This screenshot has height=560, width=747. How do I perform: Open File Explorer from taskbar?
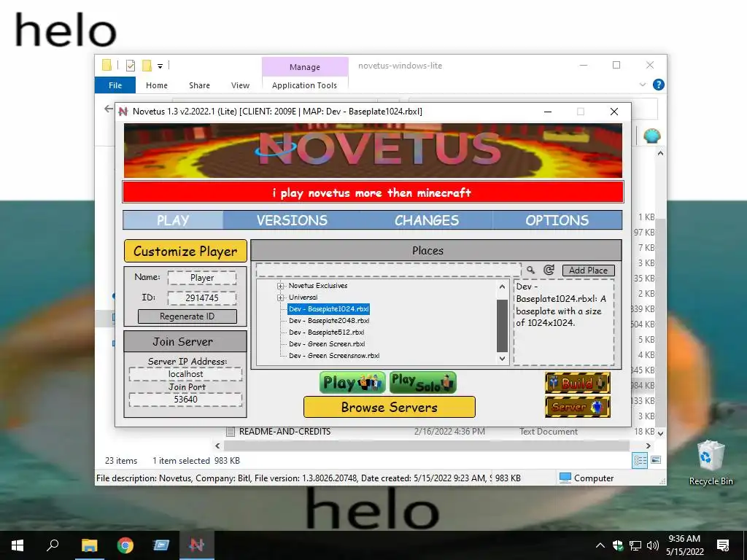(x=89, y=545)
